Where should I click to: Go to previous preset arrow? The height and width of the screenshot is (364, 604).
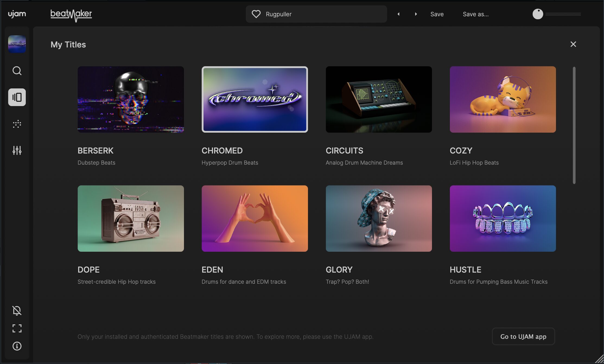click(x=398, y=14)
